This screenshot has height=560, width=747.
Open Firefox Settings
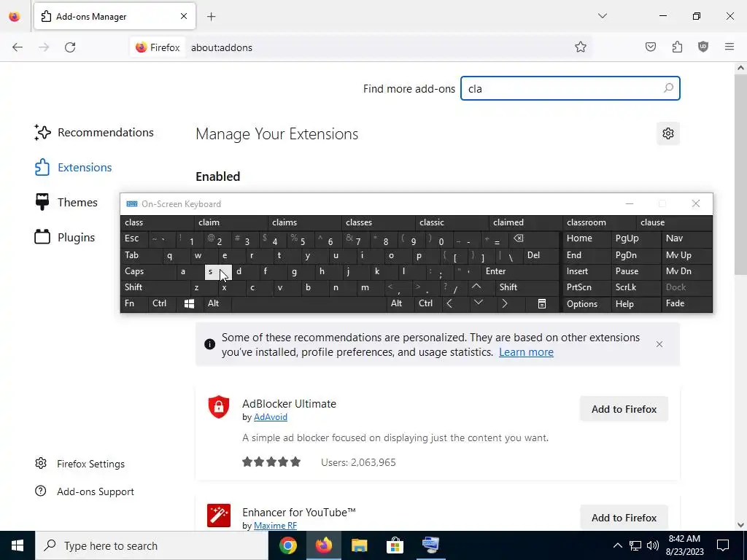(80, 464)
